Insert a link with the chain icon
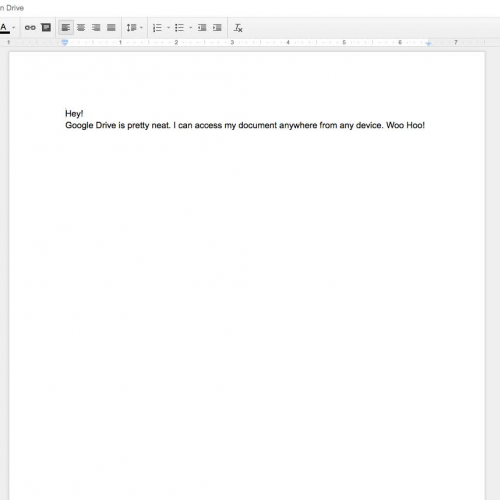The height and width of the screenshot is (500, 500). point(30,28)
